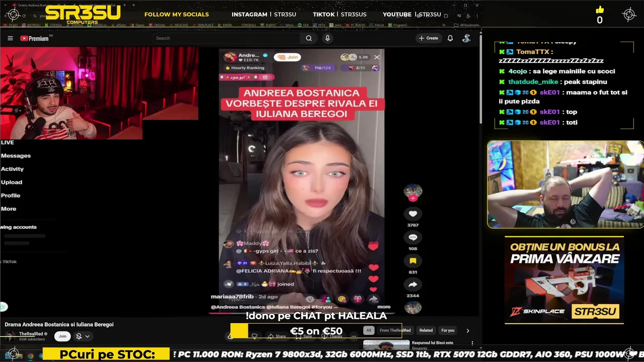
Task: Open the CDKDEALS bookmark
Action: pos(248,25)
